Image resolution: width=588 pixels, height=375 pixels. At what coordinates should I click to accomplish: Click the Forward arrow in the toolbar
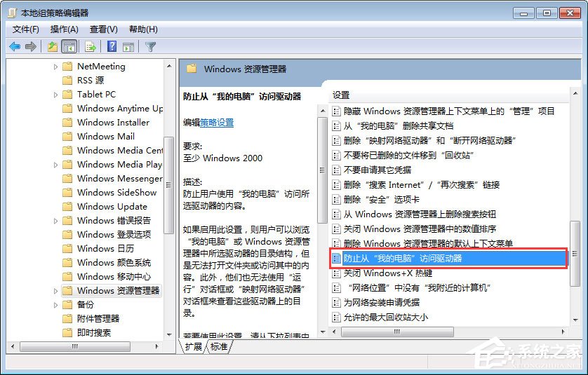[x=30, y=46]
